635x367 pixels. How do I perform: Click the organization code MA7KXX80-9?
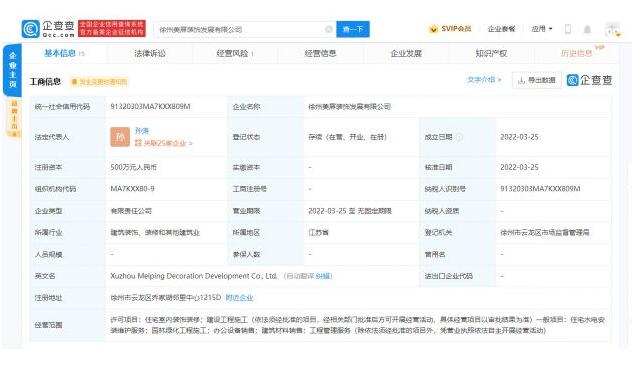pos(132,189)
